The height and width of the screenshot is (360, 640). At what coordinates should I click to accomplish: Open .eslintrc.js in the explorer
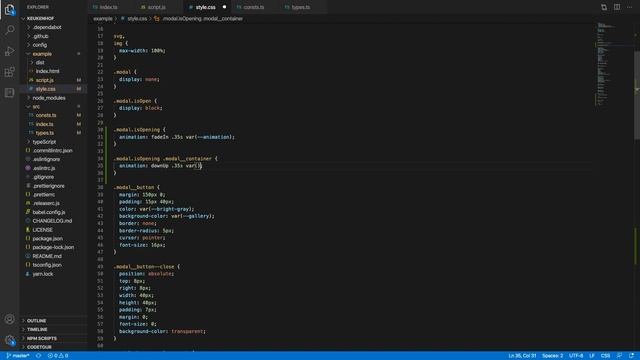53,168
